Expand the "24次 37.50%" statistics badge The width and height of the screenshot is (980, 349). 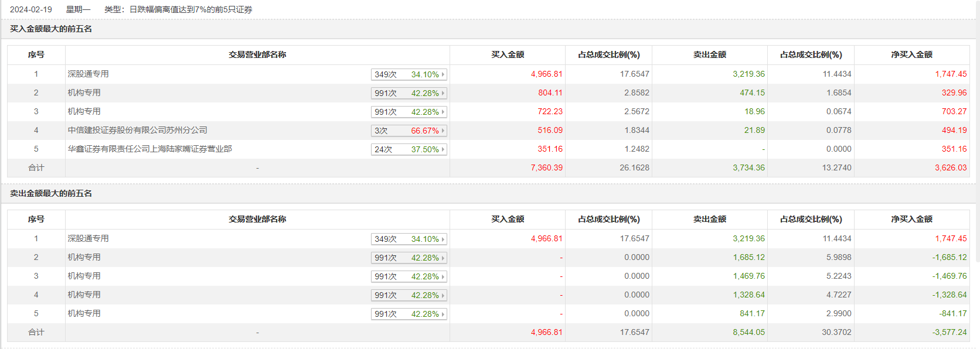tap(409, 149)
